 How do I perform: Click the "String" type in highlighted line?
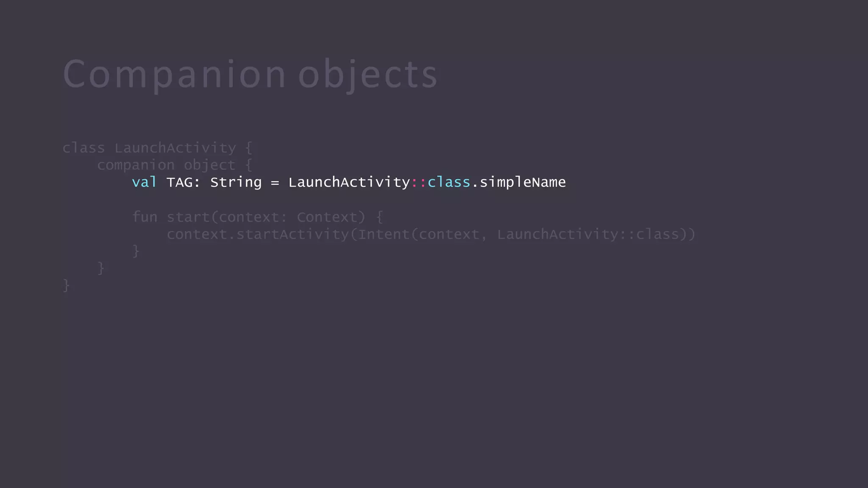click(x=236, y=183)
